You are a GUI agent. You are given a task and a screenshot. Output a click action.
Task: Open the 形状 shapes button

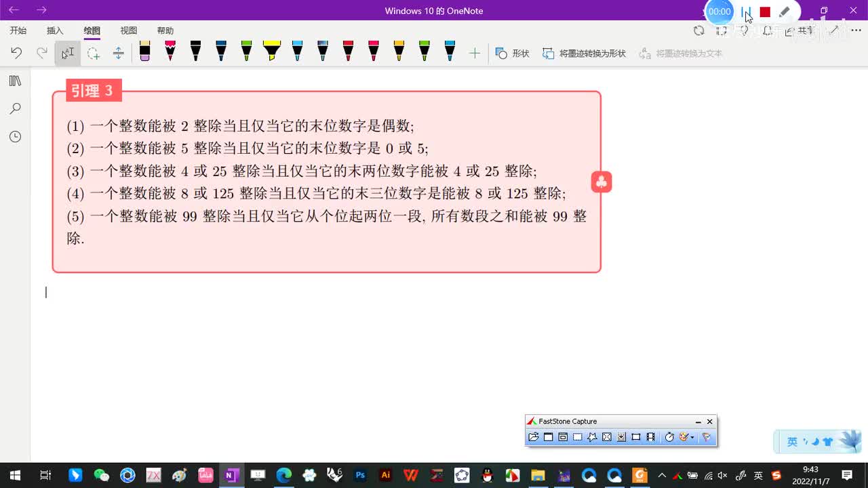pyautogui.click(x=513, y=53)
